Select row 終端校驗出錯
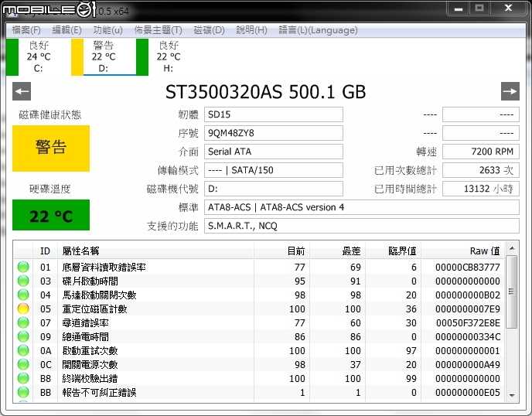 point(260,378)
